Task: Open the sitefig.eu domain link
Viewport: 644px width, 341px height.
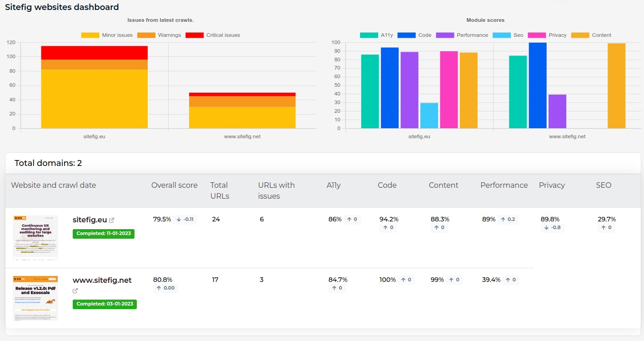Action: [90, 220]
